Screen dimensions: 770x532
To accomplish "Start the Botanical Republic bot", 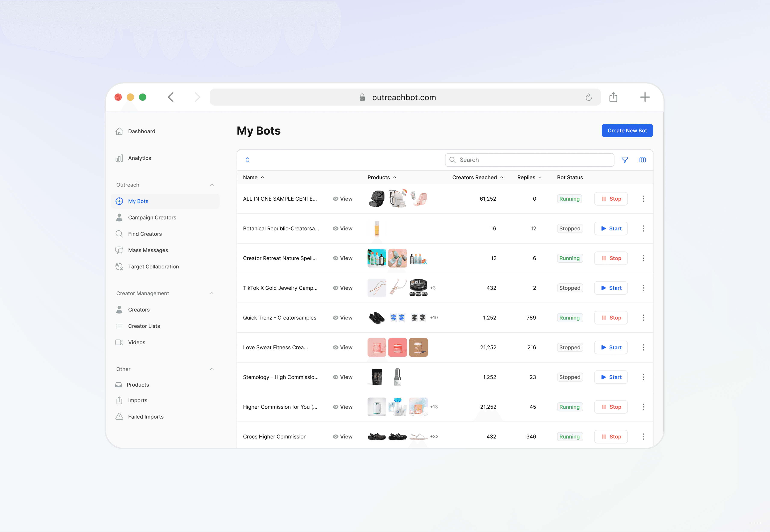I will (x=611, y=228).
